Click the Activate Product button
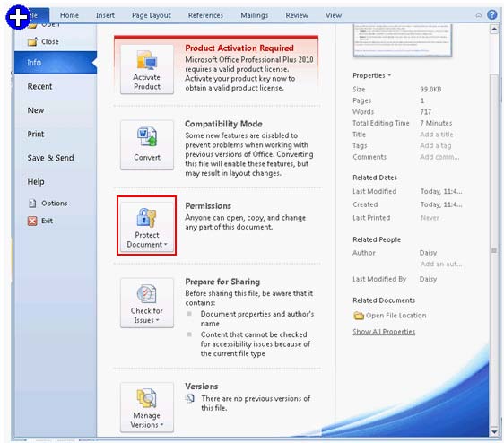The image size is (504, 443). 147,69
